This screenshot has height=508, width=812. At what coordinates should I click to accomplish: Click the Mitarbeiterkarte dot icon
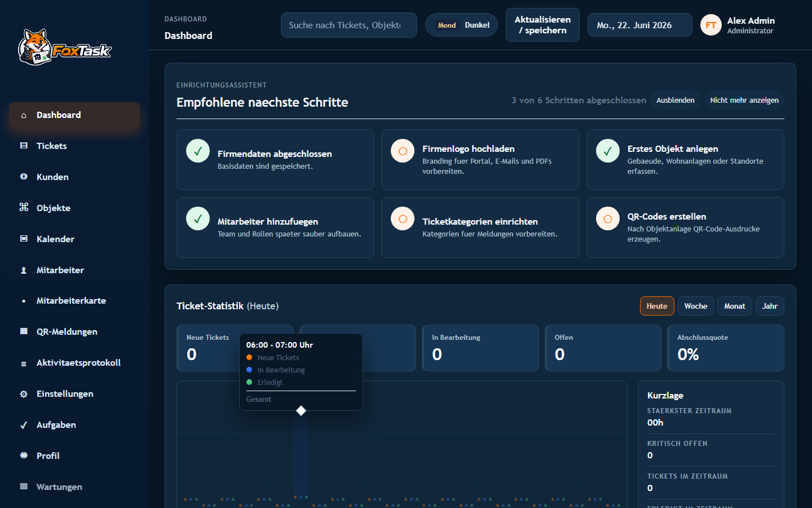point(24,301)
